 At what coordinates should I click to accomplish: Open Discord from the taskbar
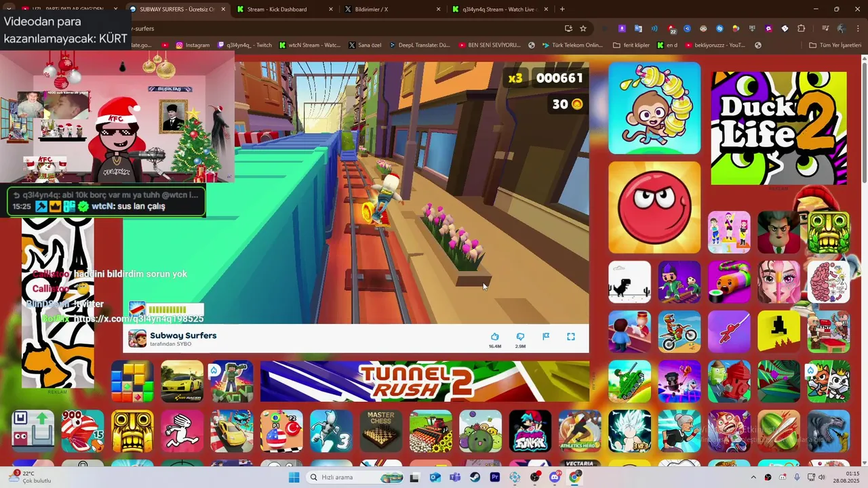tap(555, 477)
